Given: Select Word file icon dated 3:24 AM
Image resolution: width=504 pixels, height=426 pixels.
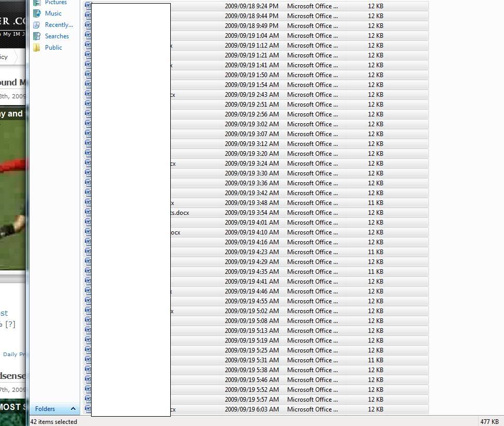Looking at the screenshot, I should point(87,163).
